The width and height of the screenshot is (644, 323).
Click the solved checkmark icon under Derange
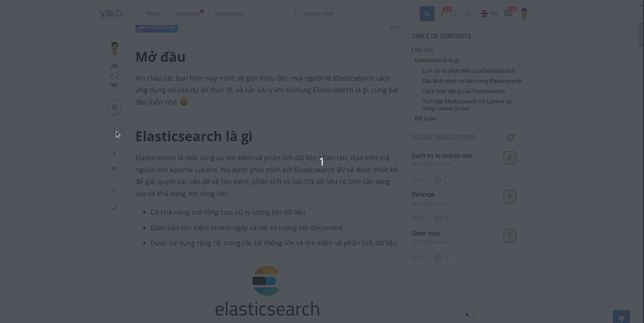438,218
